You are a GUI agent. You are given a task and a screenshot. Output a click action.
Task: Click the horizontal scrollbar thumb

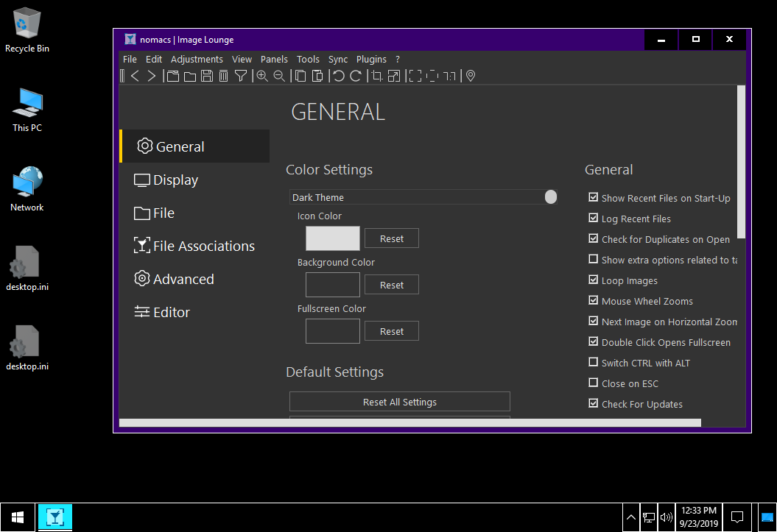(x=410, y=422)
